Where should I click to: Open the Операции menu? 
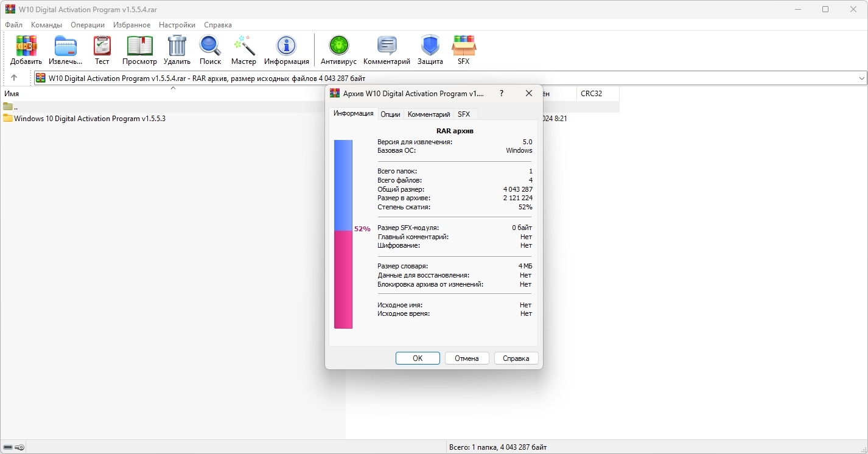point(88,25)
